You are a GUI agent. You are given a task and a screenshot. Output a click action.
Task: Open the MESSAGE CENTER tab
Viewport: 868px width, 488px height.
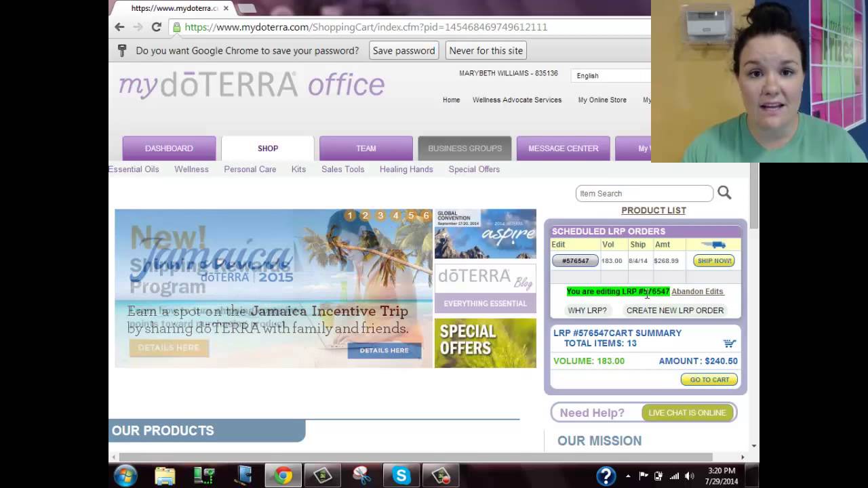coord(564,148)
